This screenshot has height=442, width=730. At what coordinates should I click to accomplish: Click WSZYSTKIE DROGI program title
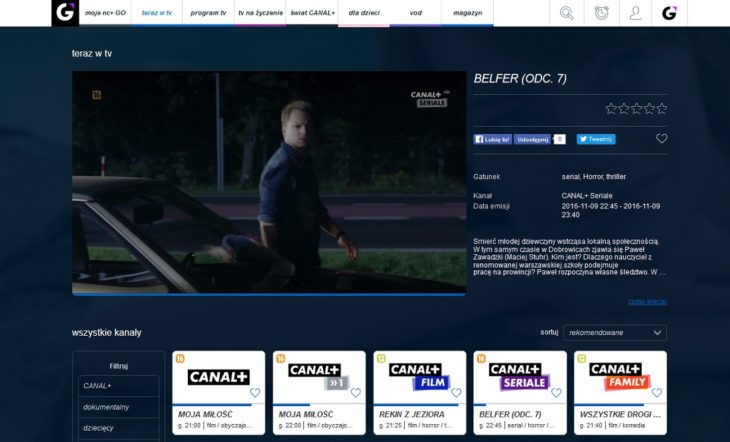point(620,414)
